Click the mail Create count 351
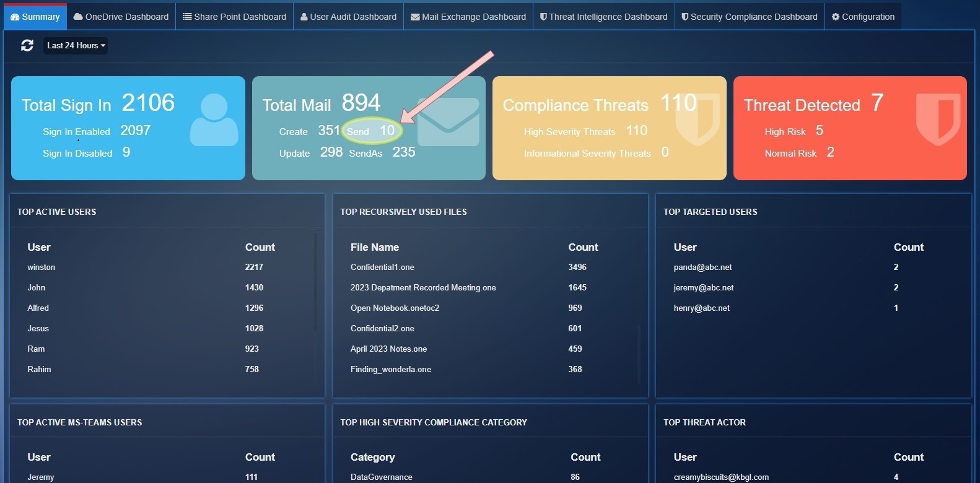The width and height of the screenshot is (980, 483). (329, 131)
